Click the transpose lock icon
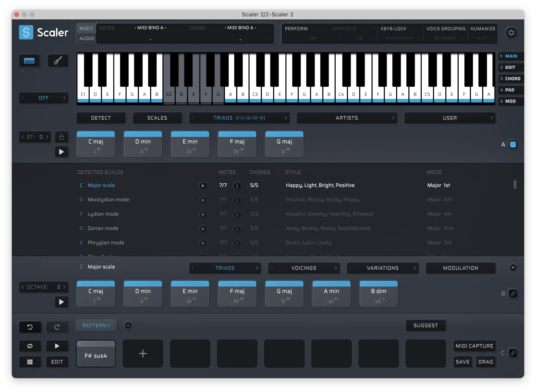 (x=61, y=137)
